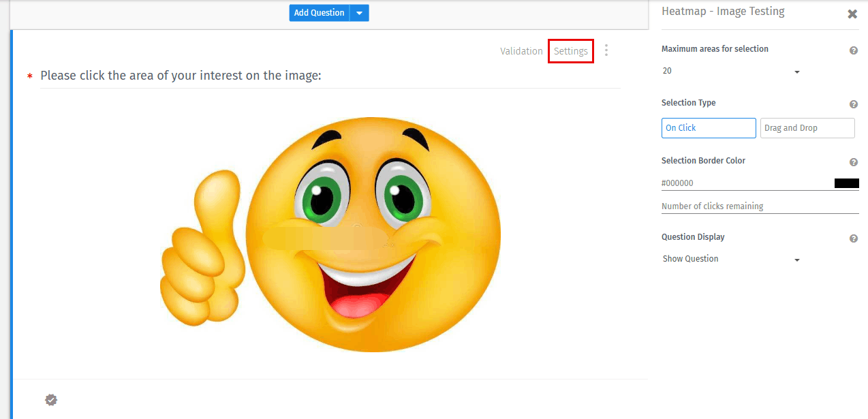The height and width of the screenshot is (419, 868).
Task: Switch to the Validation tab
Action: [x=521, y=50]
